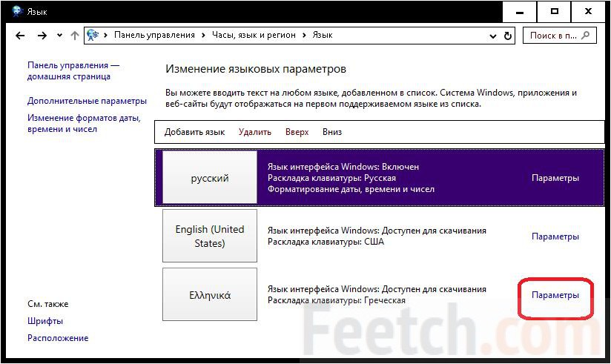Move the language down with «Вниз»

pos(332,132)
